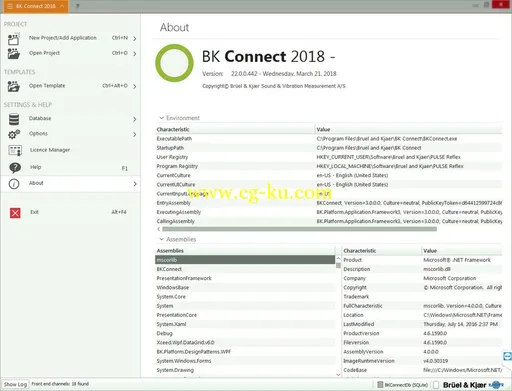Viewport: 512px width, 391px height.
Task: Click the green BK Connect logo circle
Action: pos(174,63)
